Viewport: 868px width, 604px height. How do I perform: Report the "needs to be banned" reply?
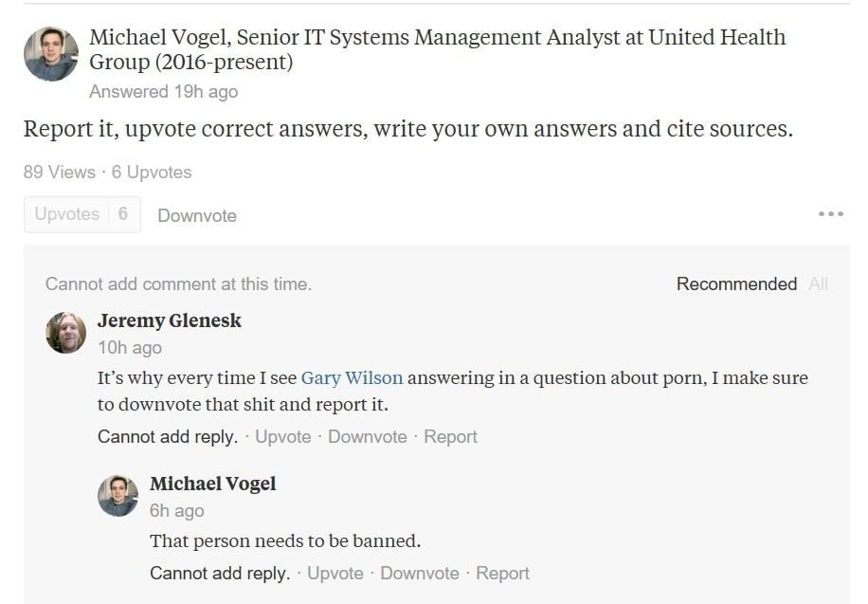502,573
